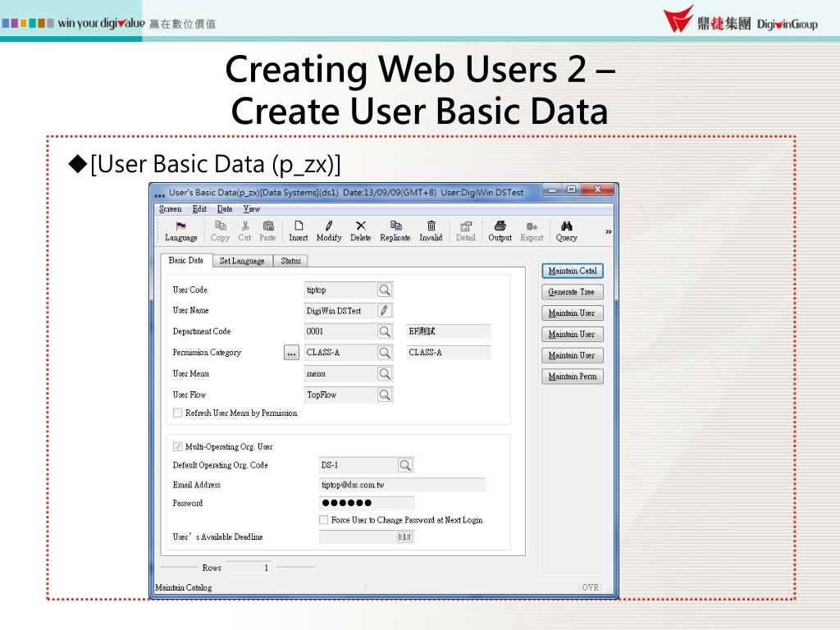
Task: Delete the current record
Action: click(361, 231)
